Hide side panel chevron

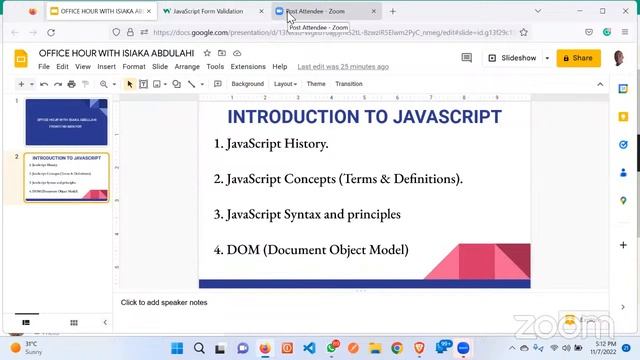(623, 307)
